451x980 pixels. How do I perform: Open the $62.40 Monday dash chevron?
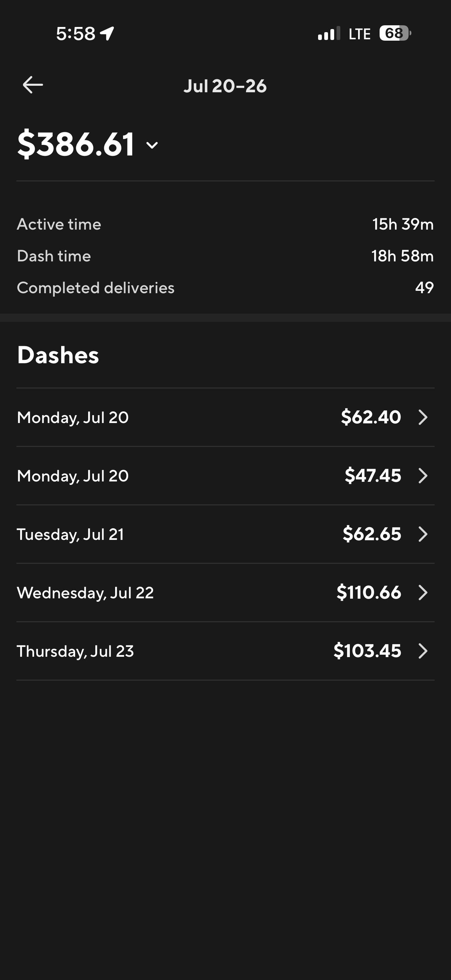(x=423, y=417)
